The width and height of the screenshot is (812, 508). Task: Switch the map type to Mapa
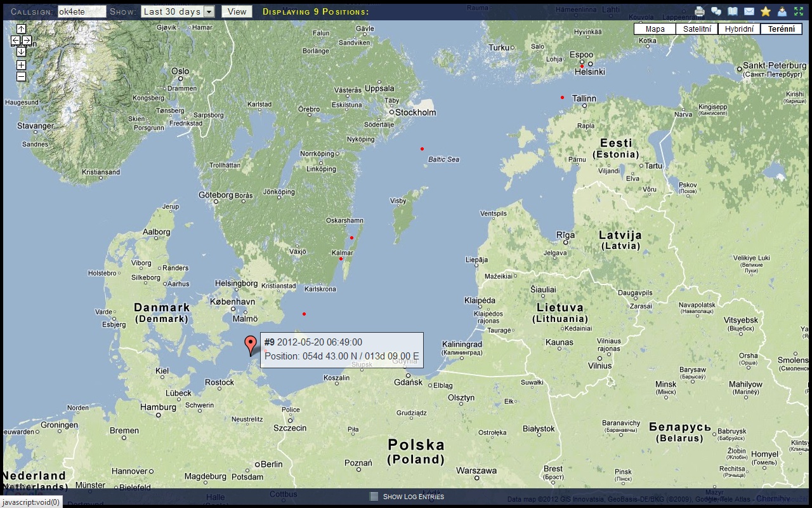655,29
